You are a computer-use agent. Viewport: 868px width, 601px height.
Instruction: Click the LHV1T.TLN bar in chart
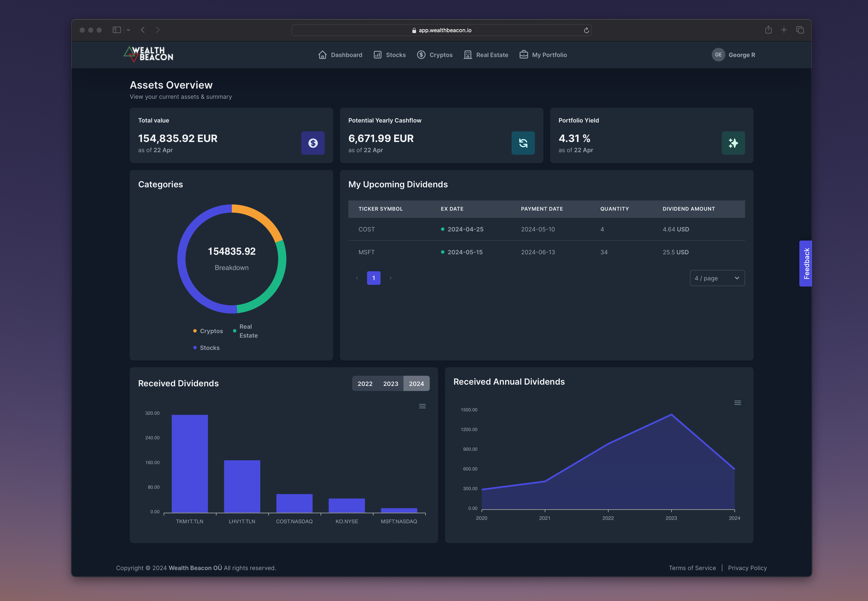pyautogui.click(x=242, y=486)
